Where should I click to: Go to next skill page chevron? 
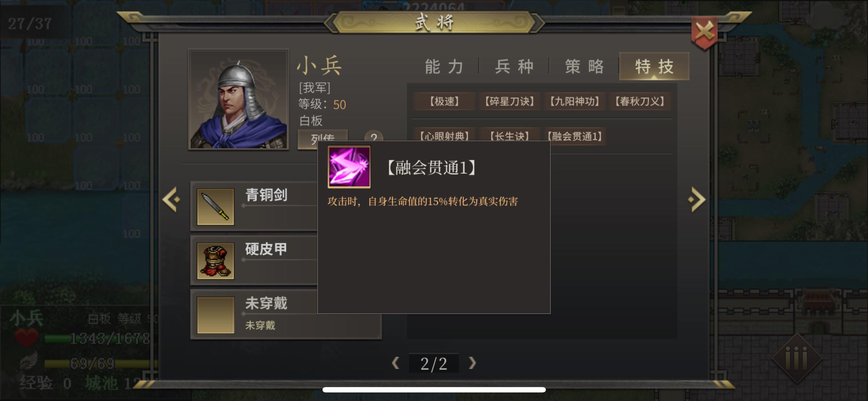point(472,363)
